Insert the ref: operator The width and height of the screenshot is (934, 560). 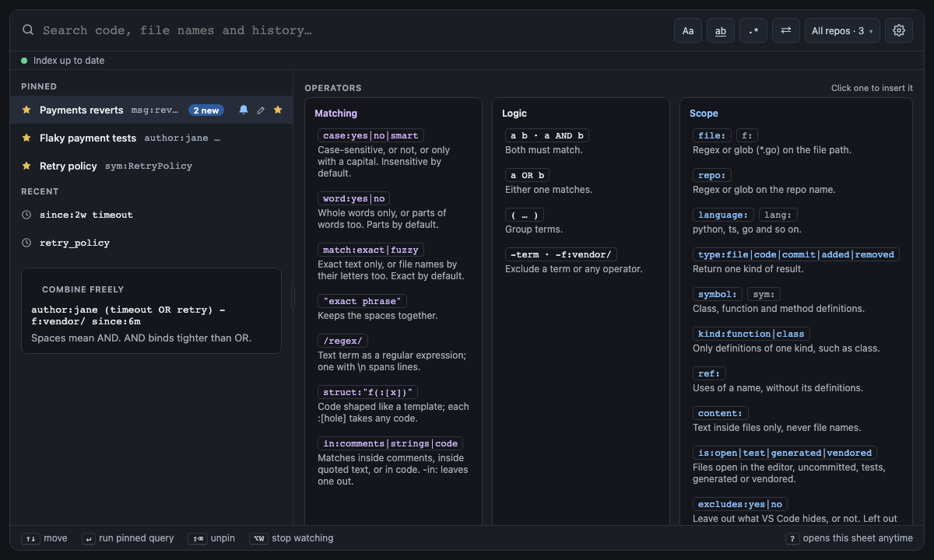coord(709,373)
